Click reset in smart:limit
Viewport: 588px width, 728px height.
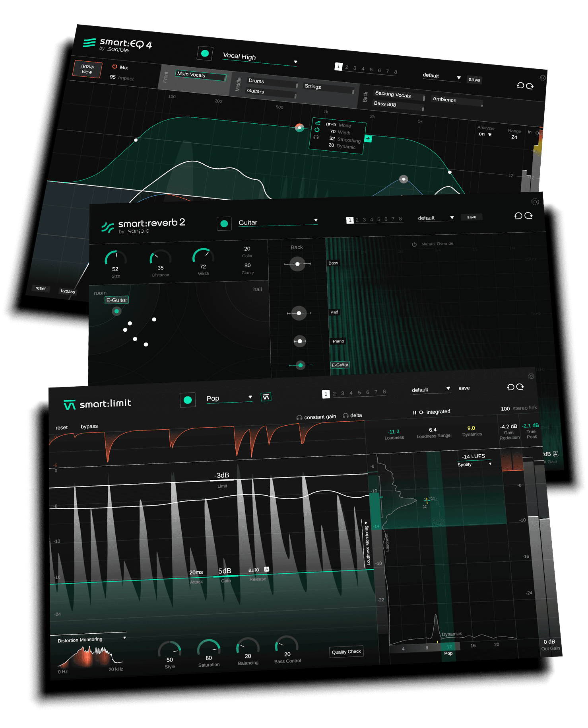(62, 428)
